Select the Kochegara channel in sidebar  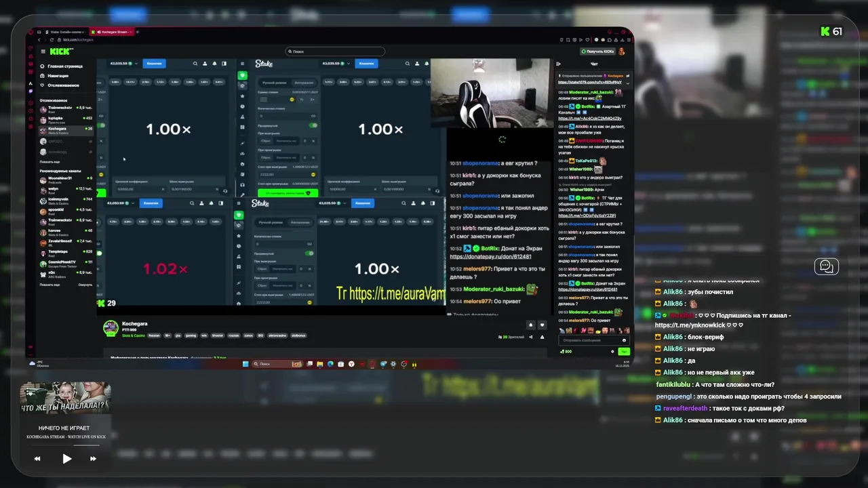66,129
